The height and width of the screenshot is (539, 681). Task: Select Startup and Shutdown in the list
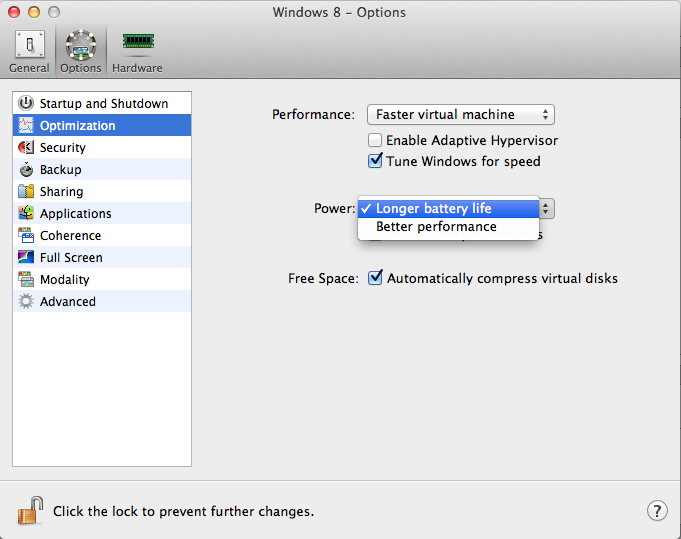pyautogui.click(x=102, y=103)
